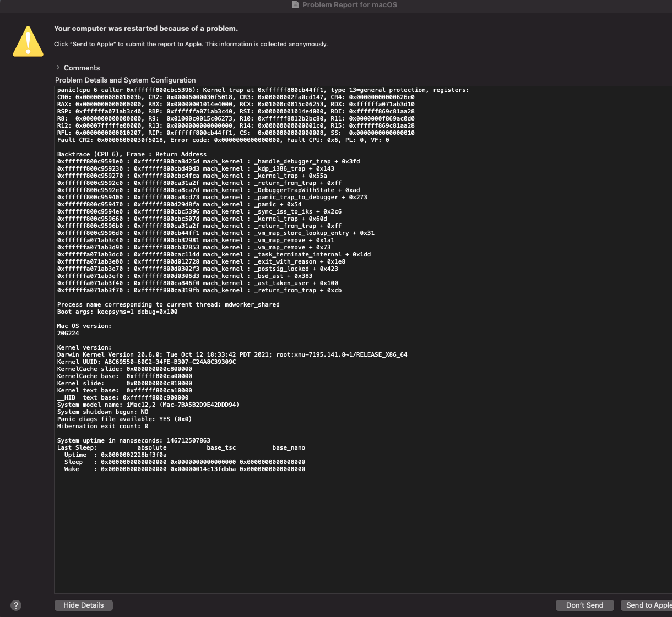Click the 'System model name: iMac12,2' line
672x617 pixels.
point(148,405)
